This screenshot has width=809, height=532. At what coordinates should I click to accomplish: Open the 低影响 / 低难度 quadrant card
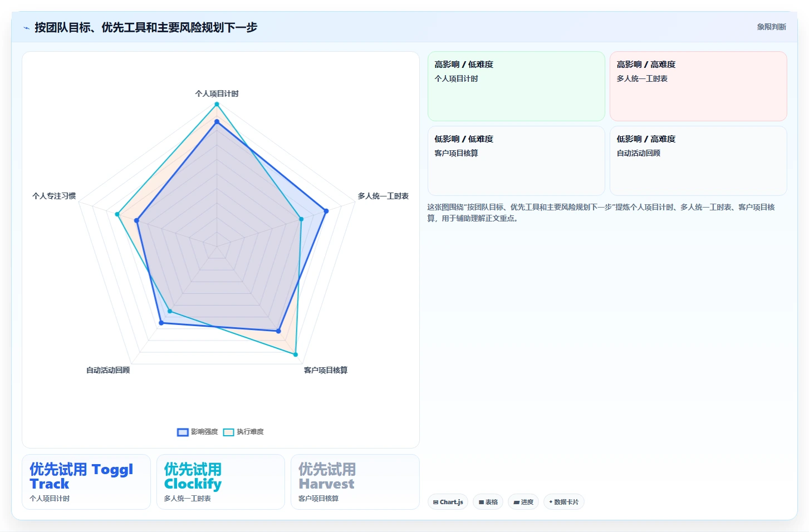(516, 161)
